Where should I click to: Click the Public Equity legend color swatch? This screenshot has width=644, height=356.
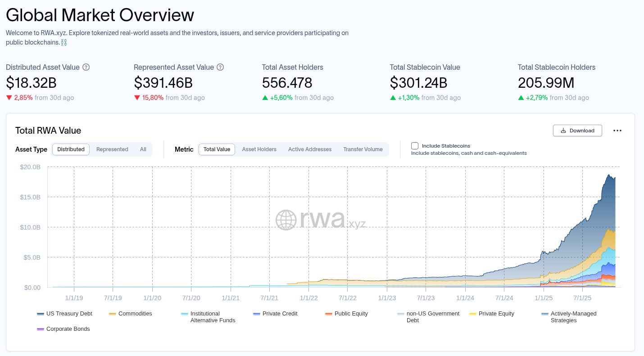point(329,314)
